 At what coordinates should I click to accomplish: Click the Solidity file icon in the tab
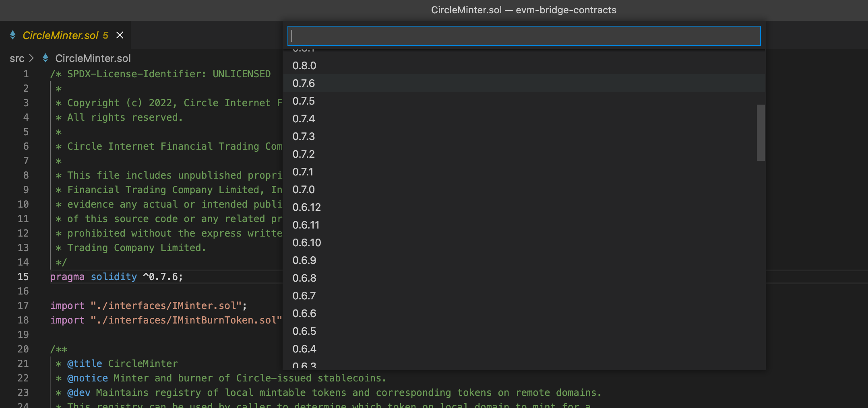[13, 35]
